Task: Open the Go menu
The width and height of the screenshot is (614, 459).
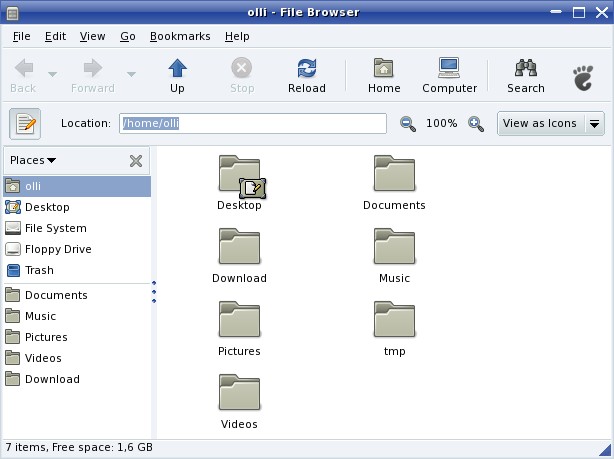Action: coord(128,36)
